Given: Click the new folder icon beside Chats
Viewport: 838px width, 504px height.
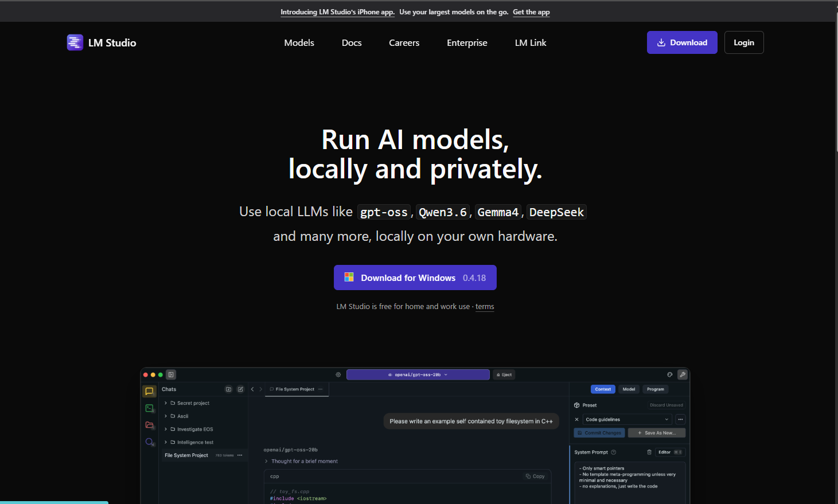Looking at the screenshot, I should (228, 389).
